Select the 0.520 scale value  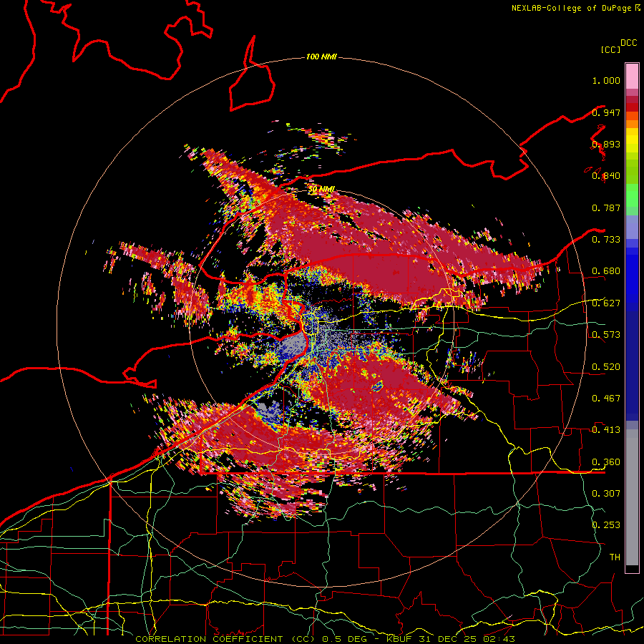606,367
